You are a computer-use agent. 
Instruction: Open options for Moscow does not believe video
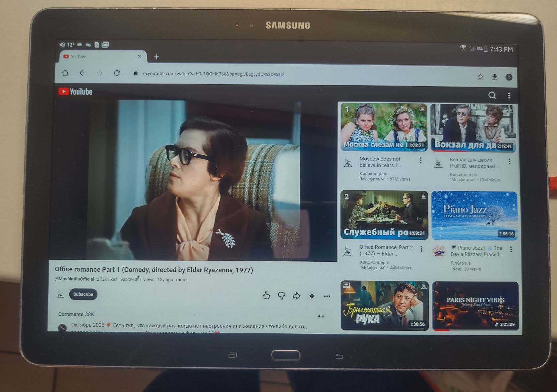(x=420, y=161)
